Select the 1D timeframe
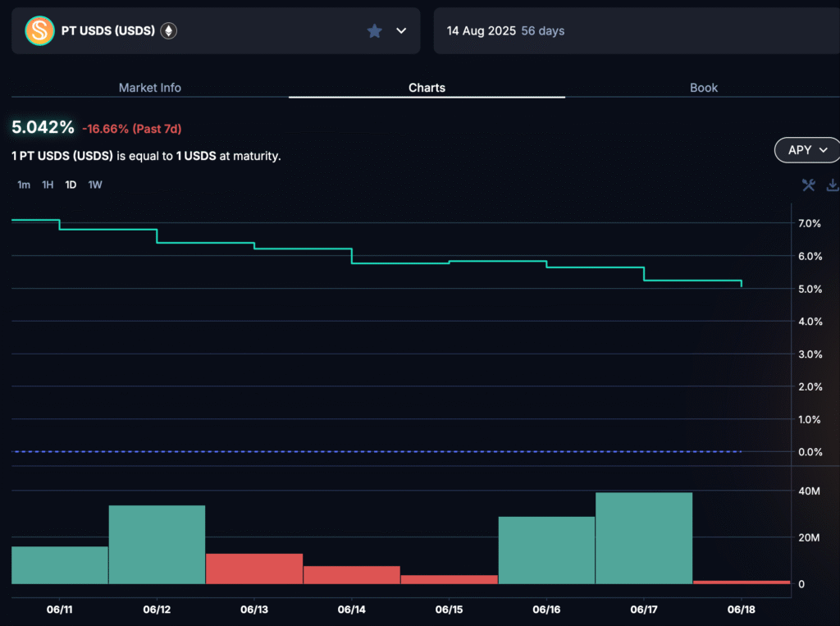 click(x=71, y=185)
